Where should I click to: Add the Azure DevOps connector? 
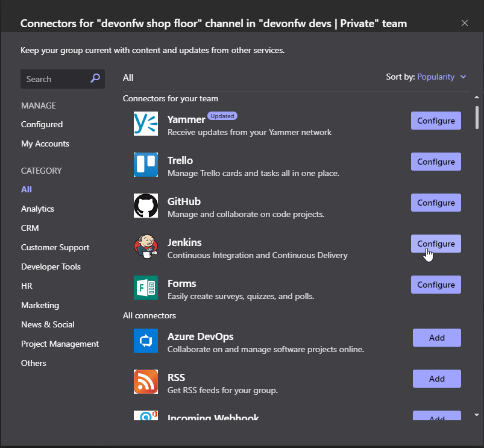coord(436,338)
